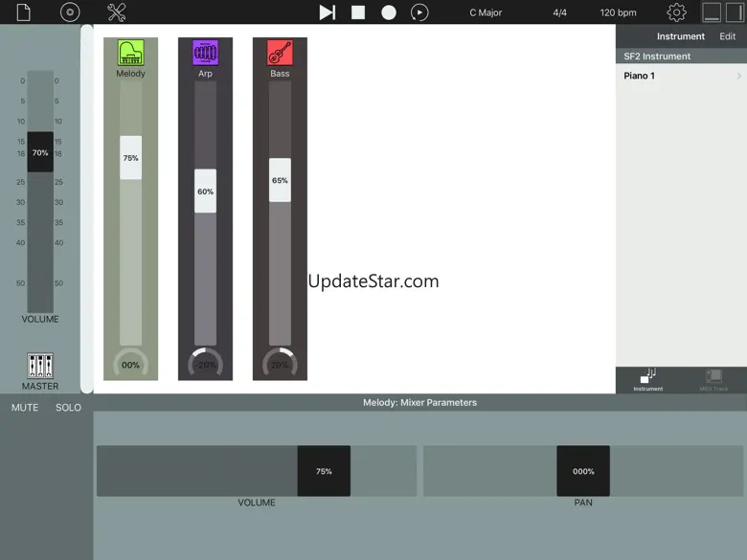
Task: Click the Bass track name label
Action: pyautogui.click(x=280, y=74)
